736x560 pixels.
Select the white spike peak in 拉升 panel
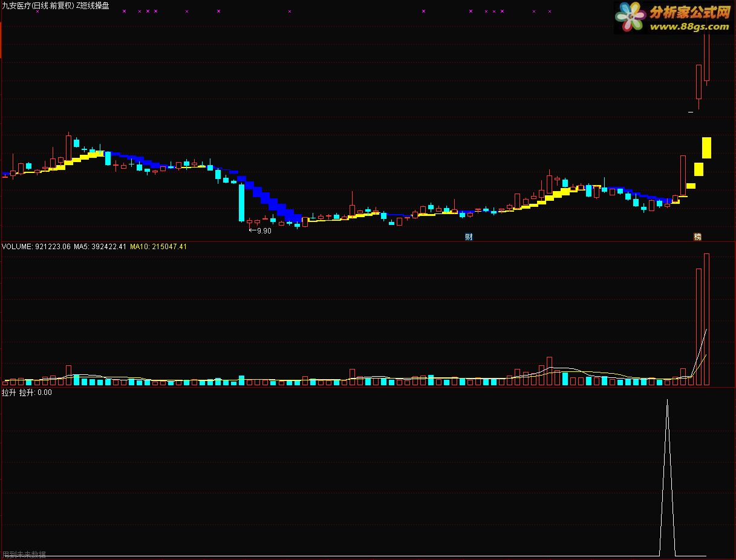[667, 401]
